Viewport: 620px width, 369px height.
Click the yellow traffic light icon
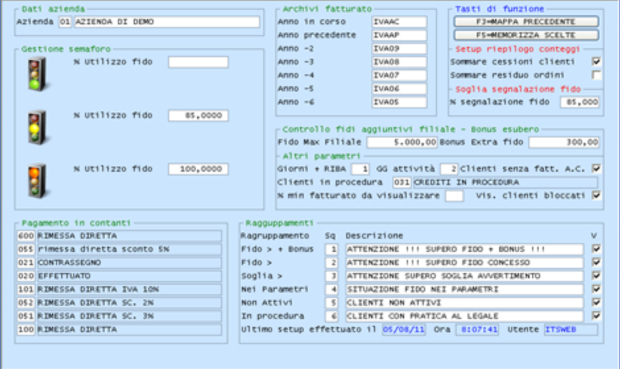point(38,127)
